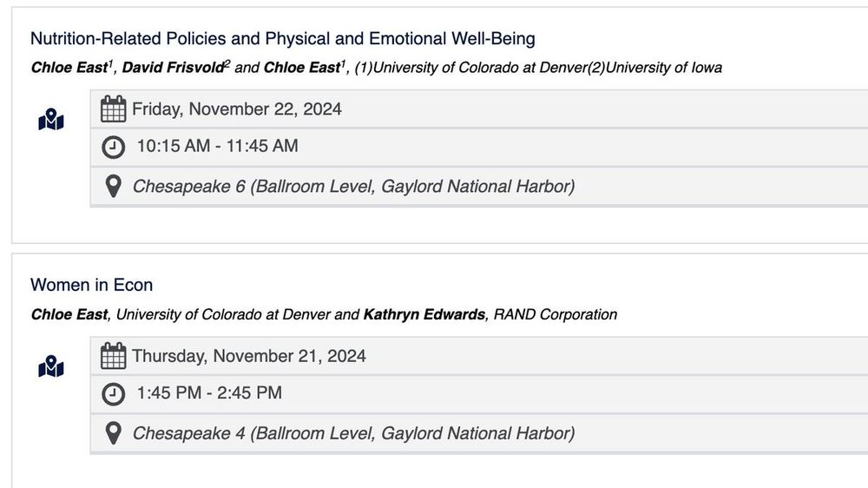Select Kathryn Edwards presenter name
This screenshot has width=868, height=488.
tap(424, 314)
